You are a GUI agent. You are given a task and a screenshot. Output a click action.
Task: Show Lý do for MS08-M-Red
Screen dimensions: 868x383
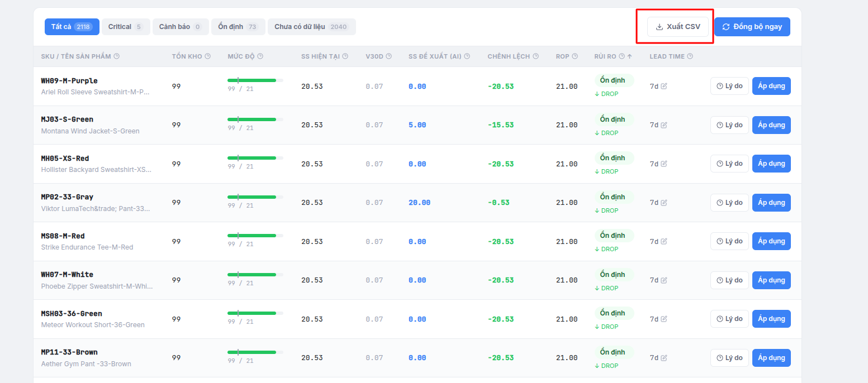[729, 241]
